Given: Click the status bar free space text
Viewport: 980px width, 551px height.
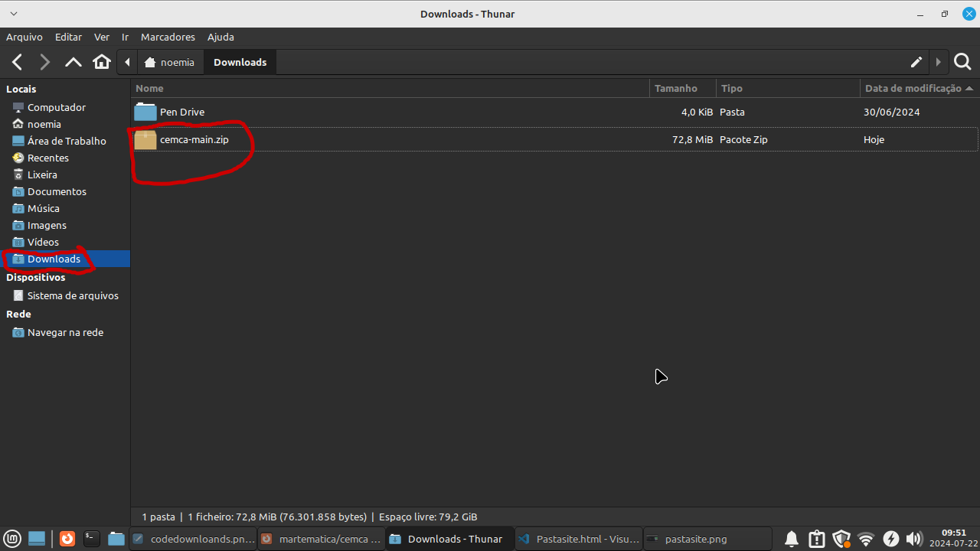Looking at the screenshot, I should [428, 517].
